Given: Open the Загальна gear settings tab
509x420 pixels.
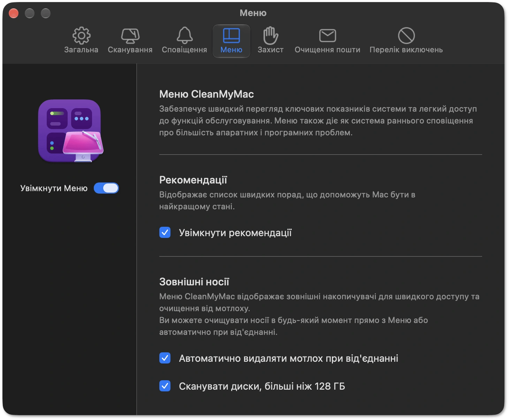Looking at the screenshot, I should tap(81, 40).
